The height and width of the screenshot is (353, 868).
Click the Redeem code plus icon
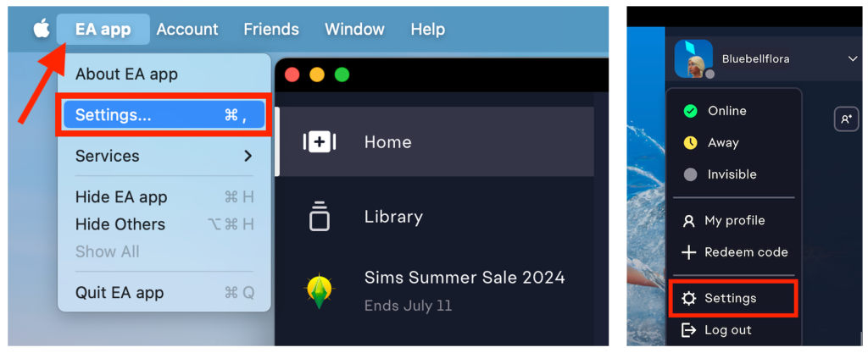(688, 252)
